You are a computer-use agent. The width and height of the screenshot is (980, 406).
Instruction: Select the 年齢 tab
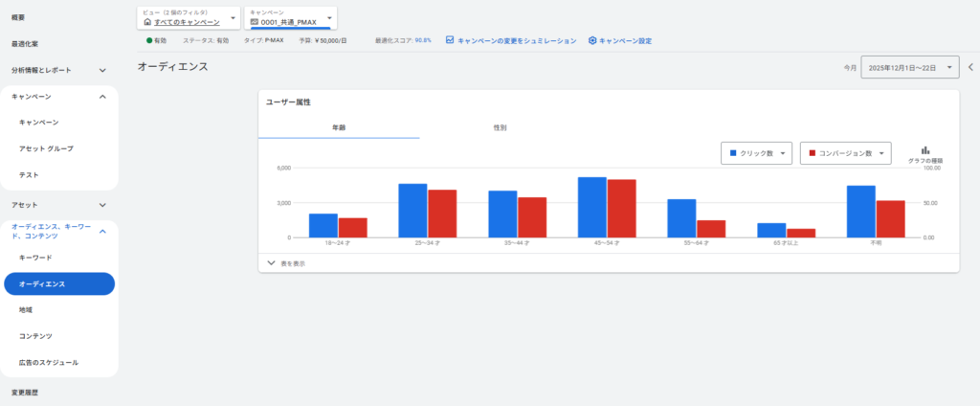[x=339, y=127]
